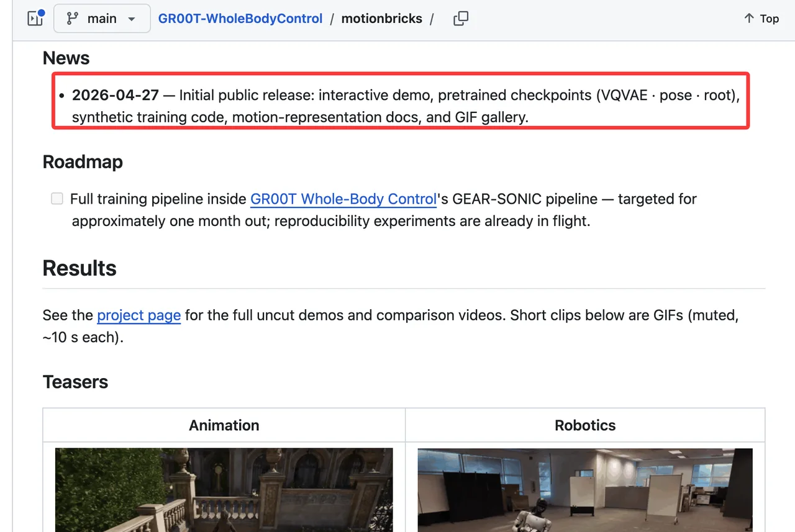
Task: Open the project page link
Action: tap(139, 315)
